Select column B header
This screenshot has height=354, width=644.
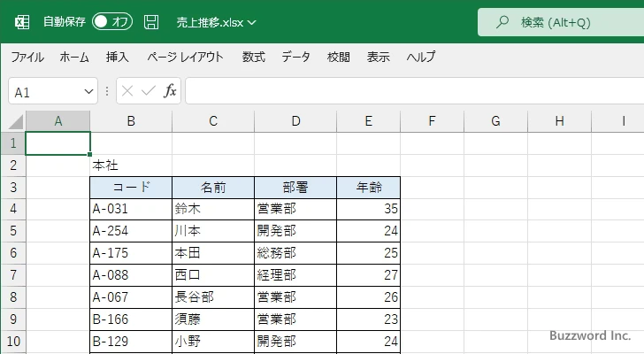click(x=131, y=121)
